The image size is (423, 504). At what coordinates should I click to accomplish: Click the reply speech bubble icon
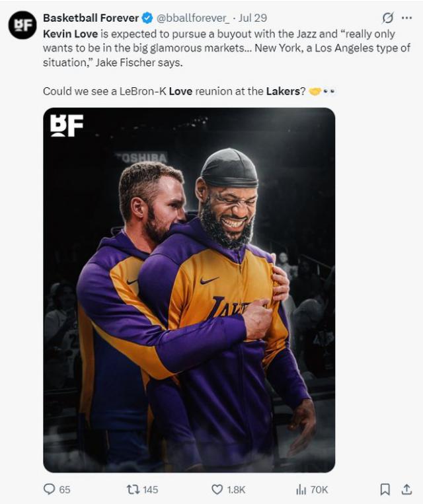click(49, 489)
